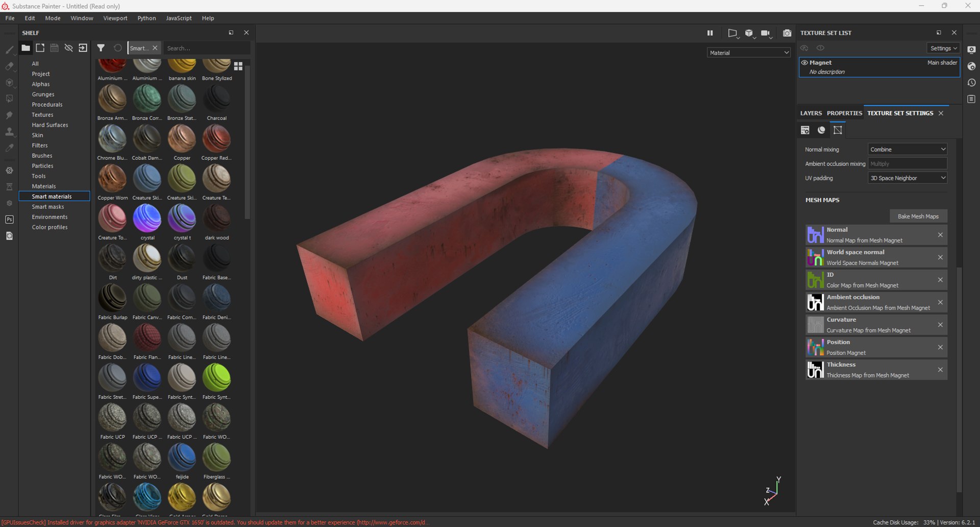Click the shelf folder view icon
980x527 pixels.
coord(26,48)
